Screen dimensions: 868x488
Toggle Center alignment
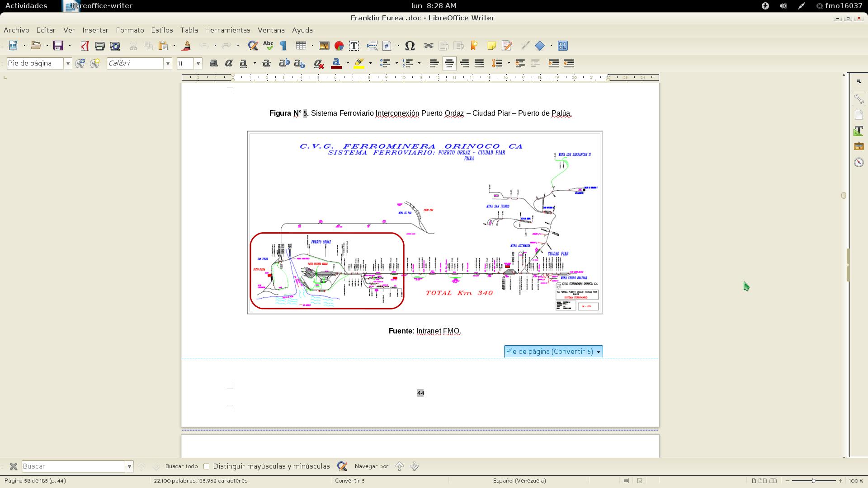tap(449, 63)
